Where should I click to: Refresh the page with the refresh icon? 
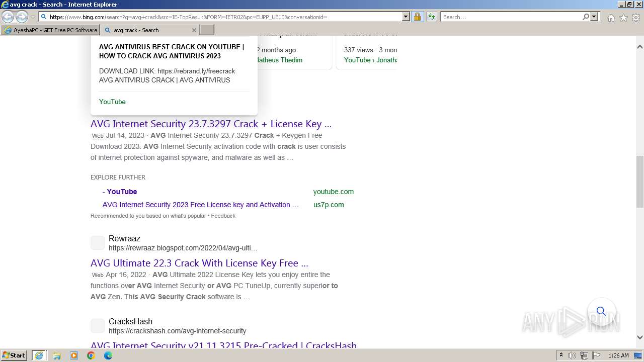pyautogui.click(x=431, y=17)
